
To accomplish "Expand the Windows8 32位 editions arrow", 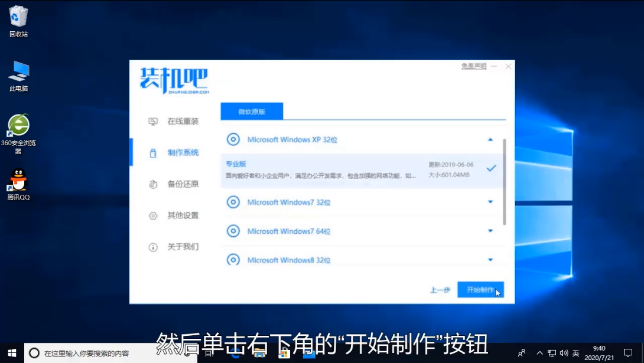I will tap(490, 260).
